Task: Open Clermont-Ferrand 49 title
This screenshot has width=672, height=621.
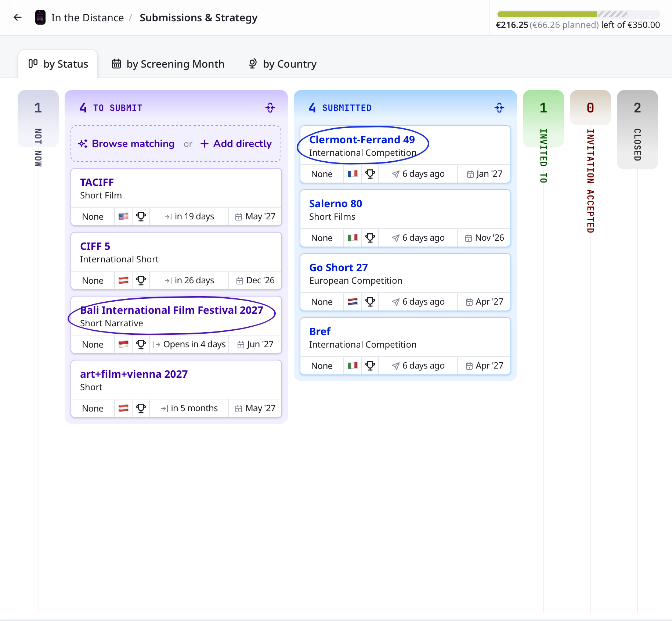Action: point(362,140)
